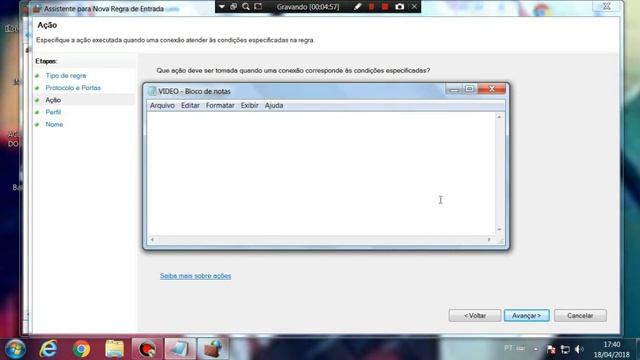Click the Notepad vertical scroll down arrow
Image resolution: width=640 pixels, height=360 pixels.
[x=499, y=230]
